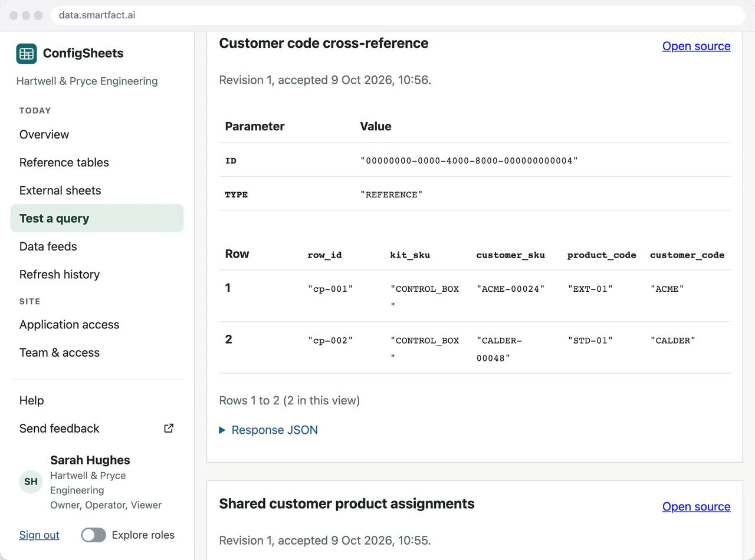Expand the Response JSON disclosure
The height and width of the screenshot is (560, 755).
(x=268, y=430)
